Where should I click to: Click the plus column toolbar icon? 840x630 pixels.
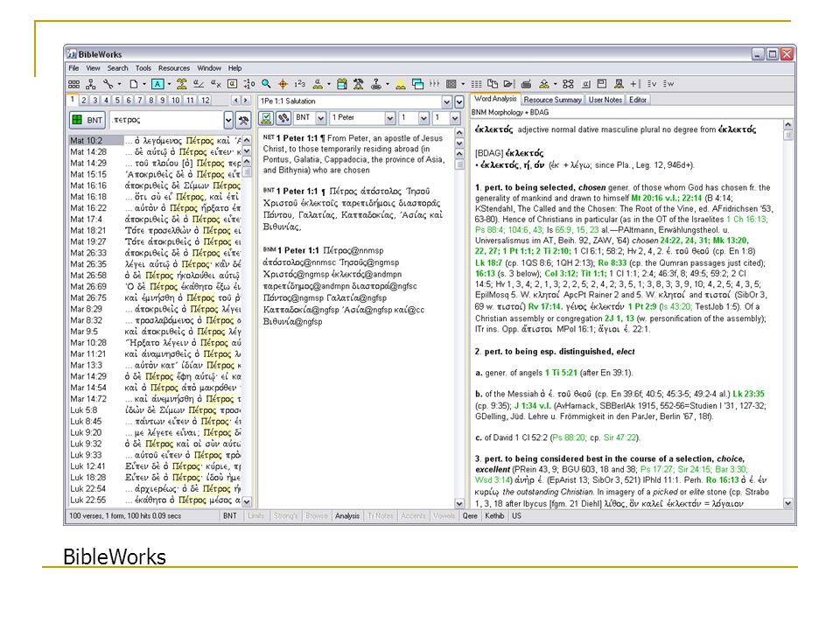tap(635, 84)
